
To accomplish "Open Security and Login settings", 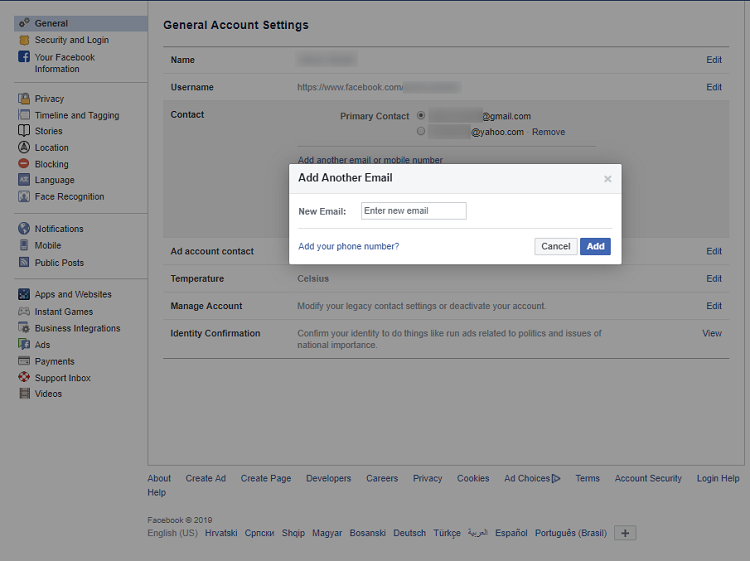I will click(x=72, y=40).
